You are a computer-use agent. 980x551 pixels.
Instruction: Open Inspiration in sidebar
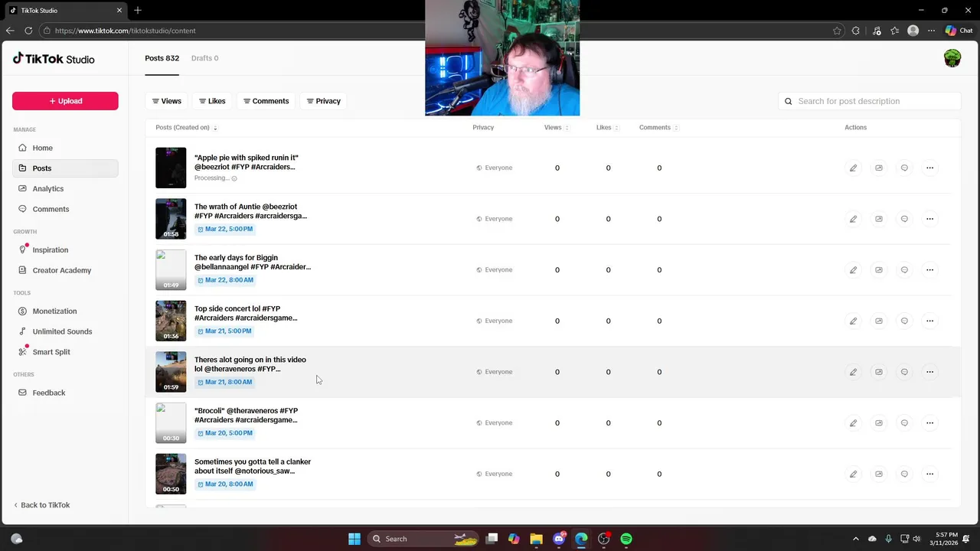65,249
